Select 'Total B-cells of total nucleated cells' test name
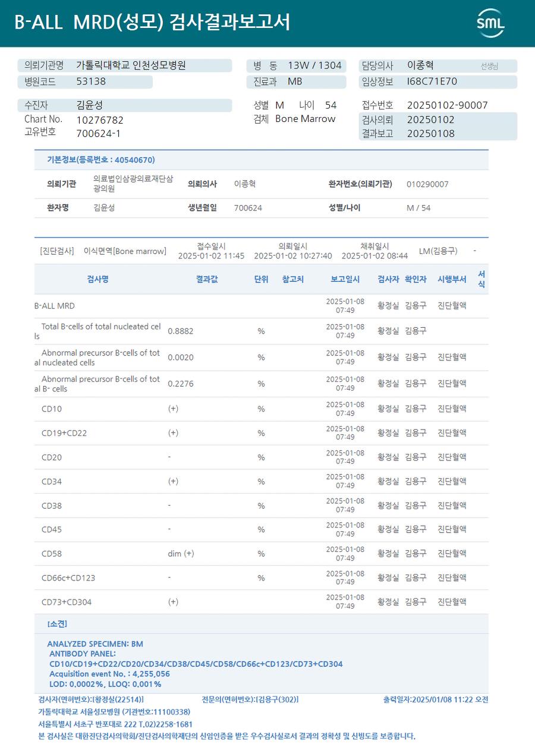The height and width of the screenshot is (756, 535). 97,331
